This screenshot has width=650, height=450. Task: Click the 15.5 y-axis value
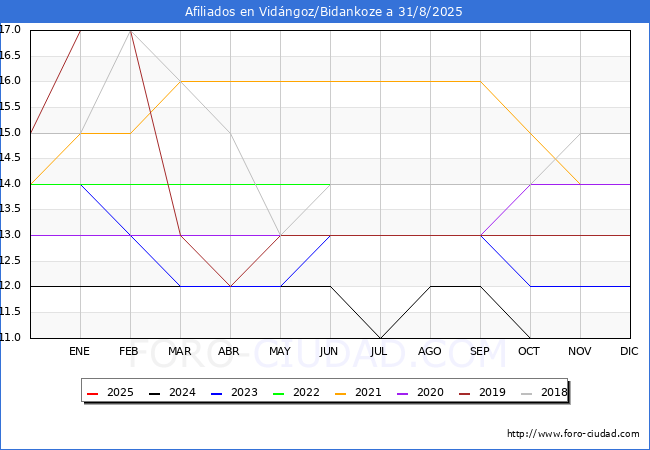click(x=10, y=107)
